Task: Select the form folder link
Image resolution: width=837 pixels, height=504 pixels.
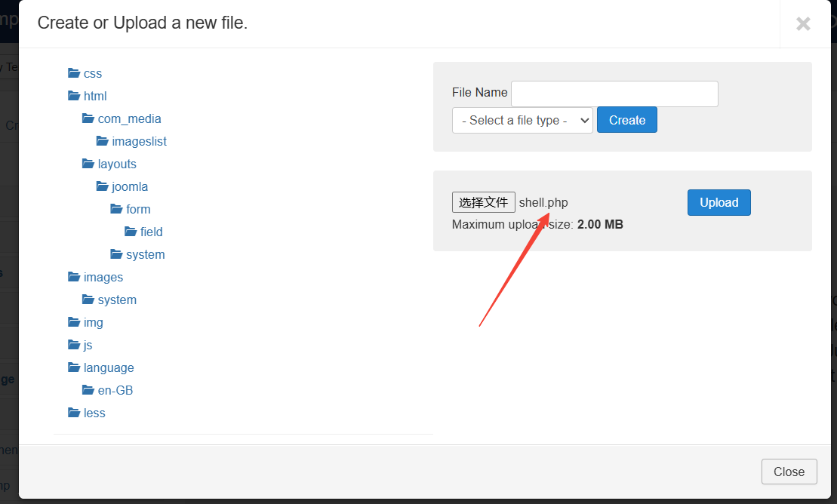Action: point(138,209)
